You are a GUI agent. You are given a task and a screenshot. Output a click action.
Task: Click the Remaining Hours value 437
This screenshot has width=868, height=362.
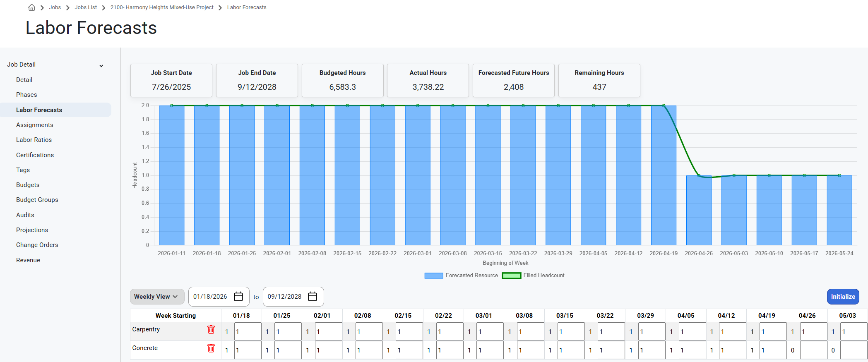[599, 87]
